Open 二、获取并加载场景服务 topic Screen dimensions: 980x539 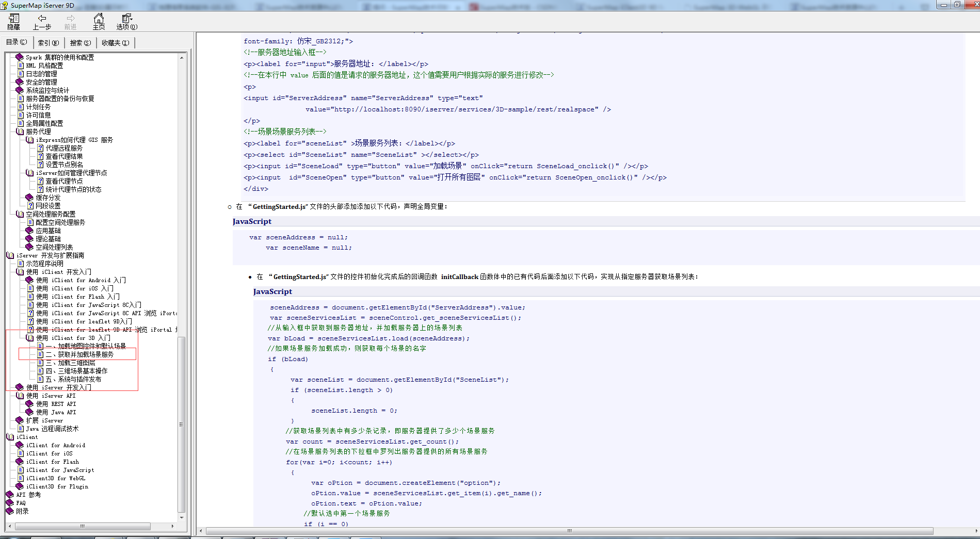pyautogui.click(x=79, y=354)
